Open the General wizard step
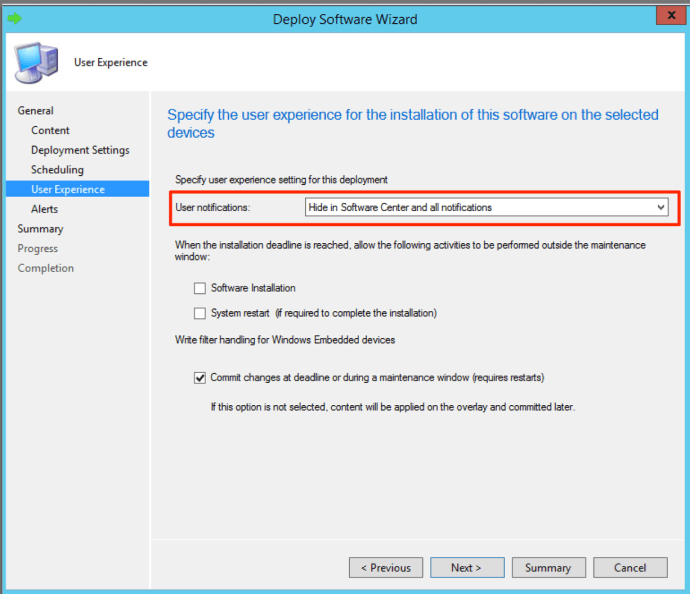 click(36, 110)
